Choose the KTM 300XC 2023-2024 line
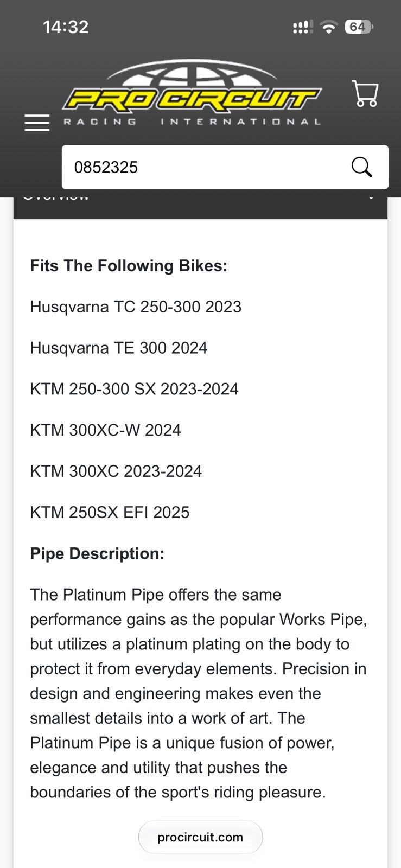This screenshot has width=401, height=868. pyautogui.click(x=116, y=471)
